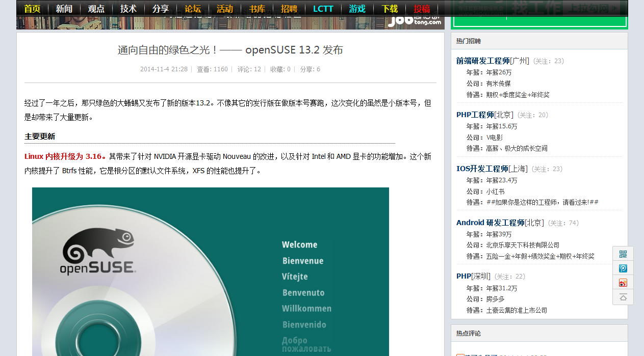Image resolution: width=644 pixels, height=356 pixels.
Task: Click the 收藏: 0 counter
Action: [x=280, y=69]
